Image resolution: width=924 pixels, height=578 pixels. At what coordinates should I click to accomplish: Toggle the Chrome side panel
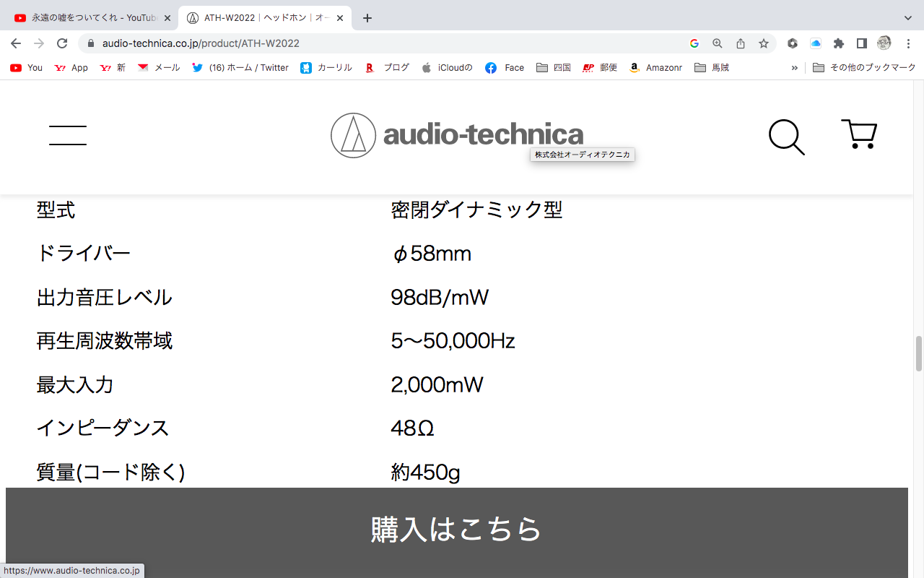click(861, 43)
